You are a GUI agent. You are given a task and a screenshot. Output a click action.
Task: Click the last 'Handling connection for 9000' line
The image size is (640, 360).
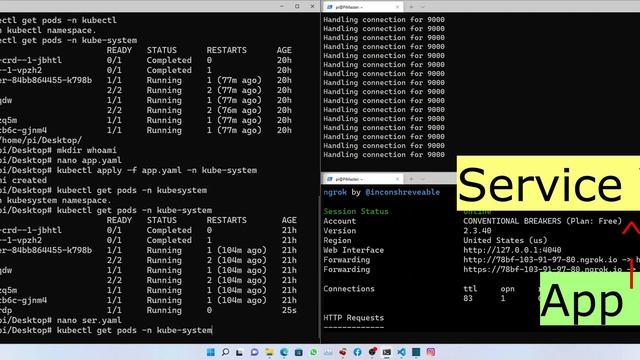tap(384, 155)
